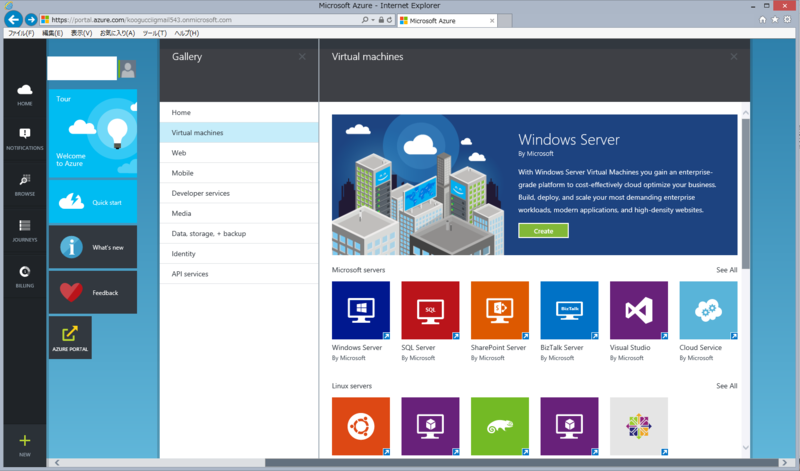Select Identity category in Gallery
The width and height of the screenshot is (800, 471).
(x=239, y=254)
